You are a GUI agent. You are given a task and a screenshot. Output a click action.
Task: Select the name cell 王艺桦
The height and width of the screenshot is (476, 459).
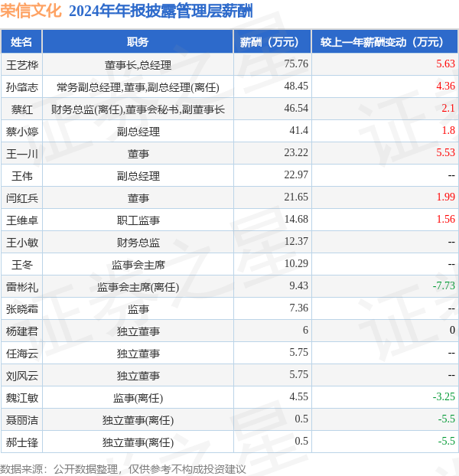click(x=22, y=65)
